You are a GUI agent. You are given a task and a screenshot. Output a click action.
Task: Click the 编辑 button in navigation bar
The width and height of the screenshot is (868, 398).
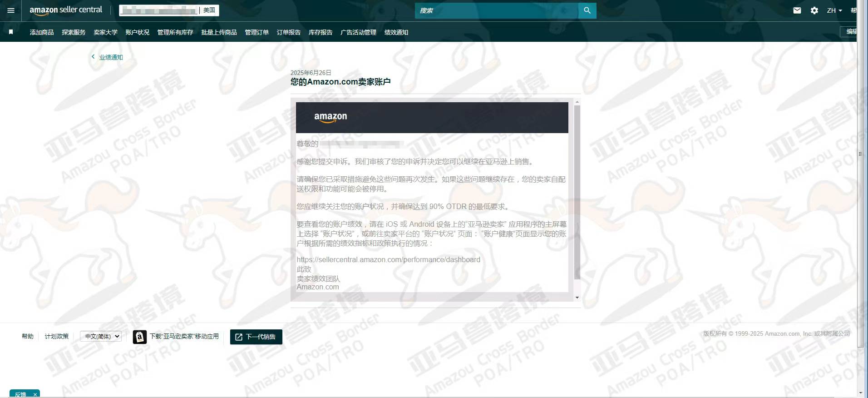tap(849, 31)
